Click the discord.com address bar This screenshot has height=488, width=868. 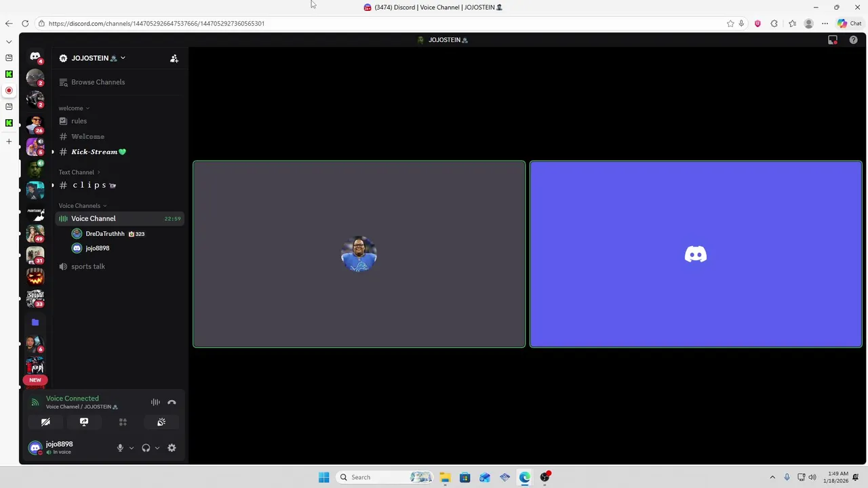pos(380,24)
